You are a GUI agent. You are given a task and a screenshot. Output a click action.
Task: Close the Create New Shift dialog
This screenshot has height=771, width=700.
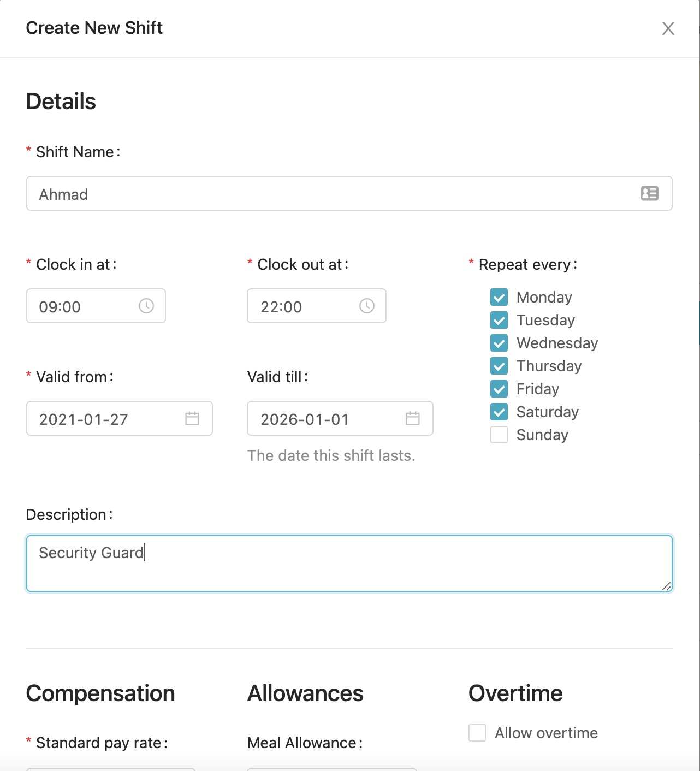tap(668, 28)
